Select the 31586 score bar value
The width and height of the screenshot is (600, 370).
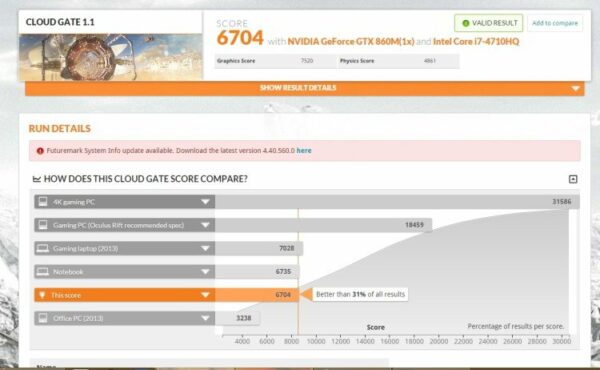561,202
